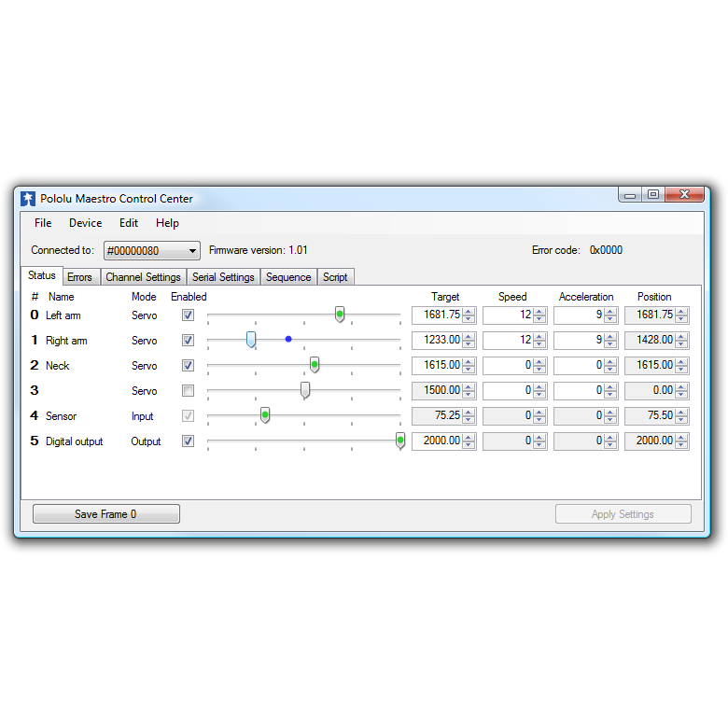Screen dimensions: 728x728
Task: Open the File menu
Action: coord(43,223)
